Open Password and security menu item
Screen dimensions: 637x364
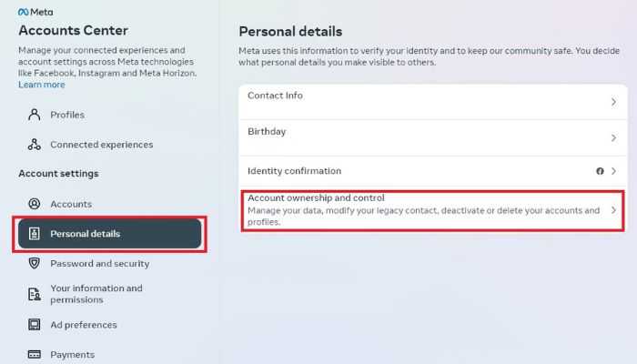pos(99,264)
